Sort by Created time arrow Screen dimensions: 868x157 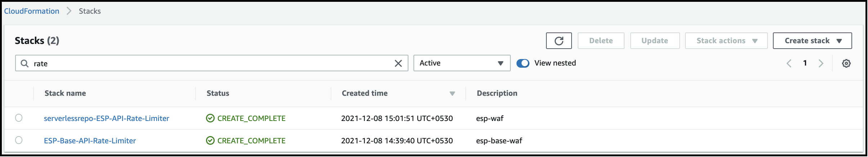coord(452,94)
